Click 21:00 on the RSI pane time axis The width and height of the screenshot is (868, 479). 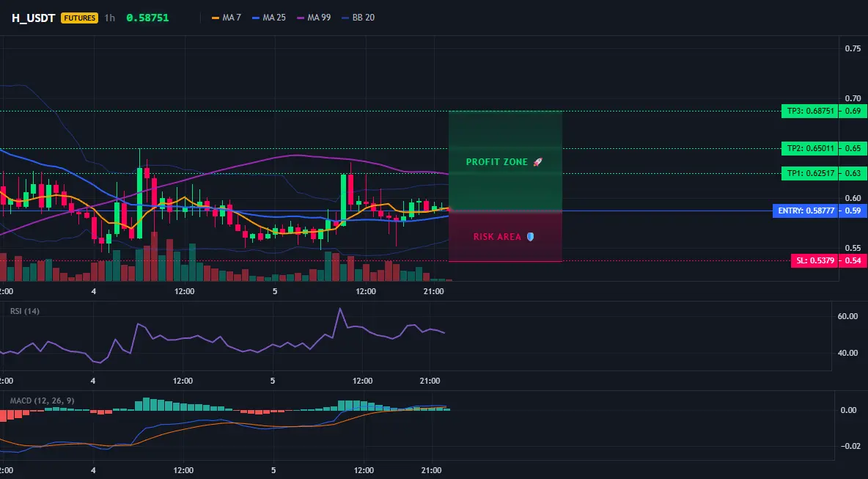click(x=430, y=381)
